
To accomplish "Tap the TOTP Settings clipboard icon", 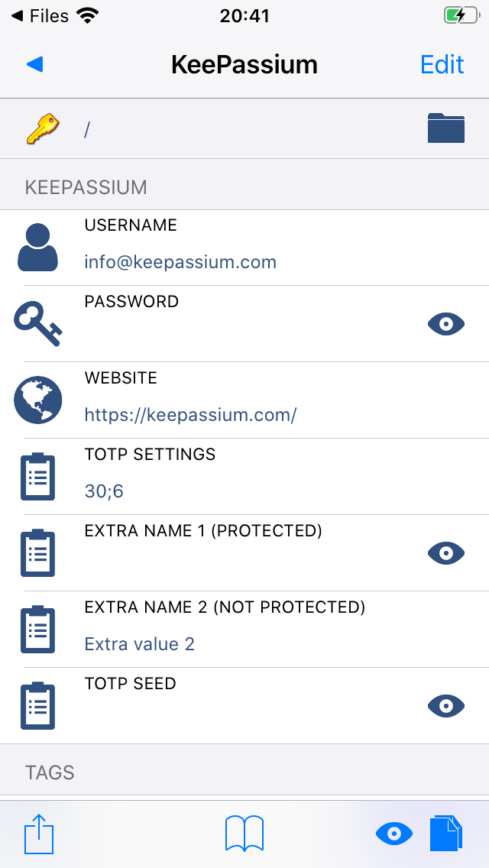I will pyautogui.click(x=37, y=476).
